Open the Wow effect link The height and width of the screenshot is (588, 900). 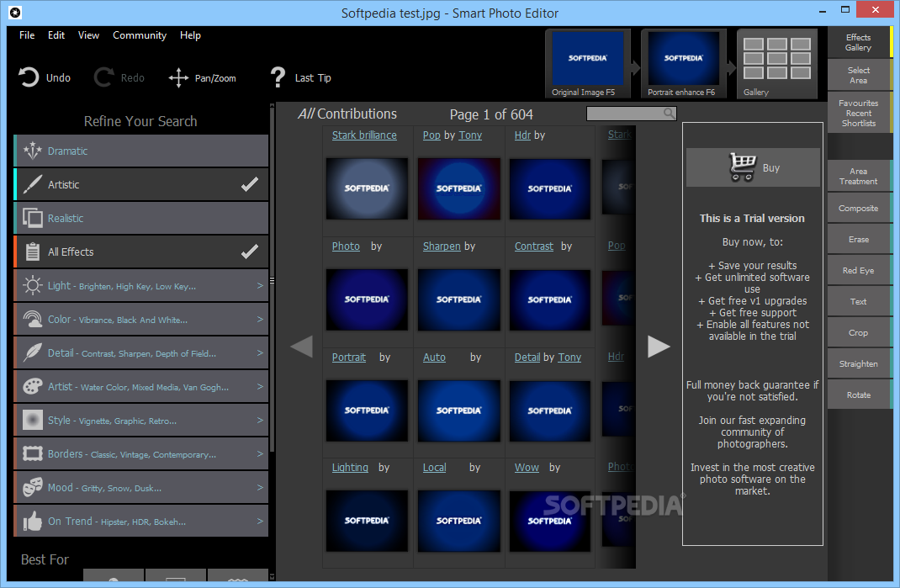click(x=527, y=468)
